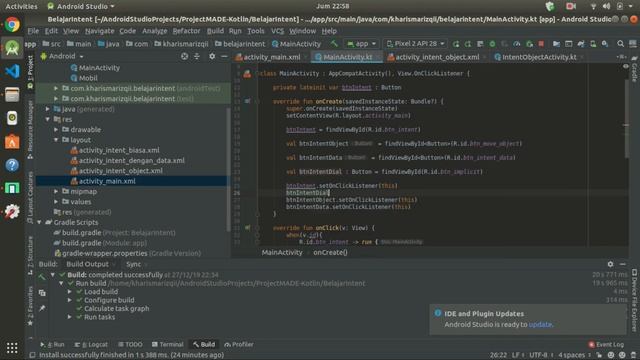Open Project panel settings gear
640x360 pixels.
212,56
